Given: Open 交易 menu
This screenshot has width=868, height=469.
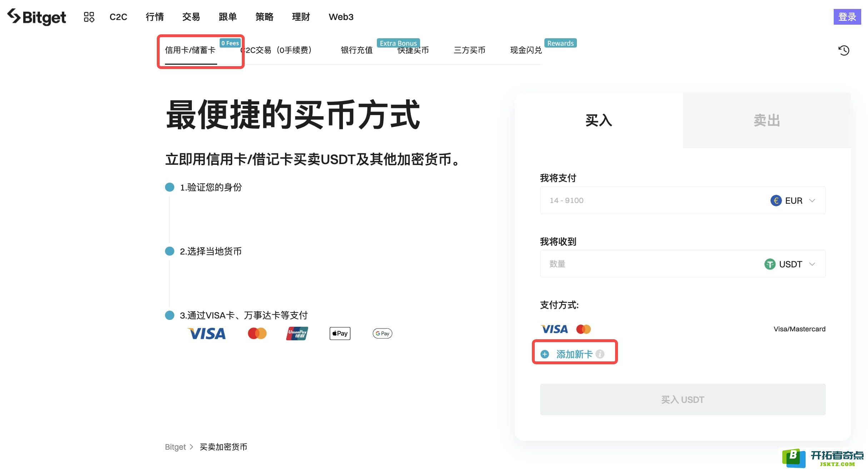Looking at the screenshot, I should [x=191, y=17].
